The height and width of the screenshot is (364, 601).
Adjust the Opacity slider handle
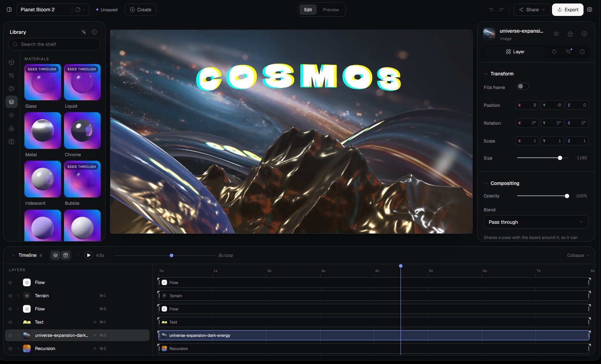pyautogui.click(x=567, y=196)
